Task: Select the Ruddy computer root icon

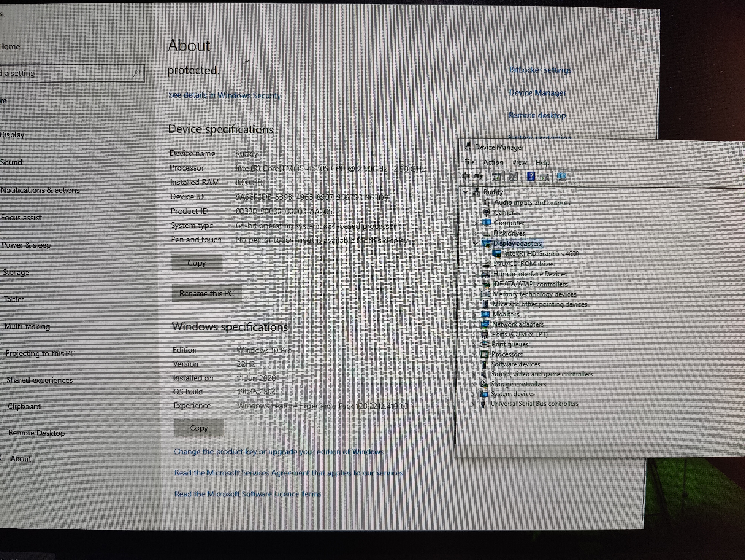Action: click(x=476, y=192)
